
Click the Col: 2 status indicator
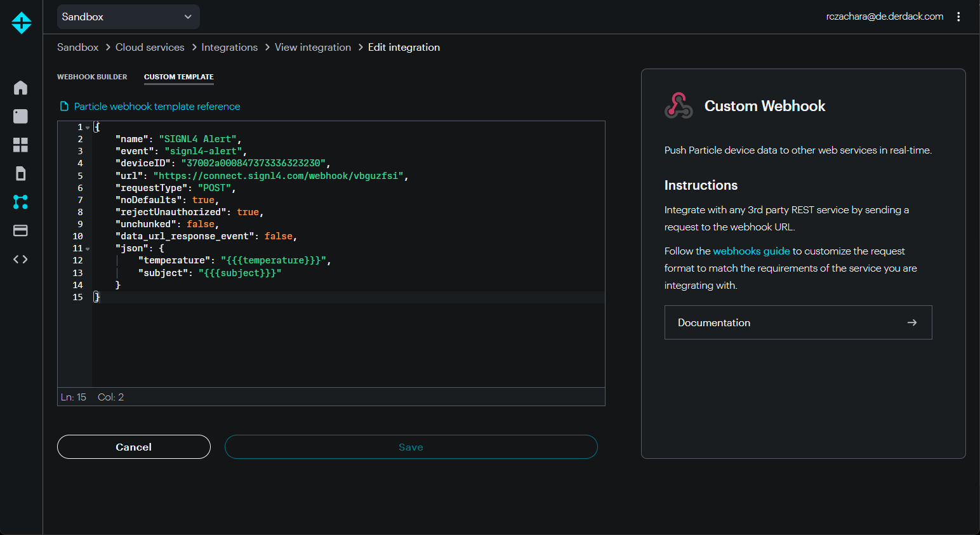coord(111,397)
